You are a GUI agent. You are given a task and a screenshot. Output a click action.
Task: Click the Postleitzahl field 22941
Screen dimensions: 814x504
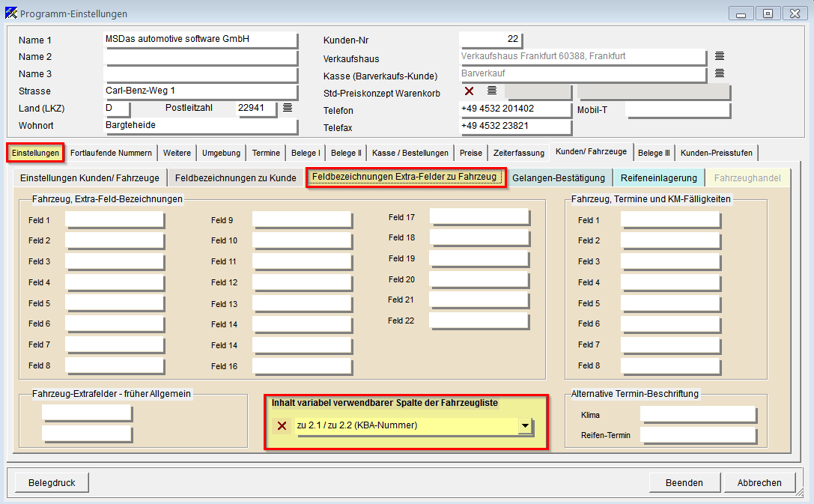point(256,109)
